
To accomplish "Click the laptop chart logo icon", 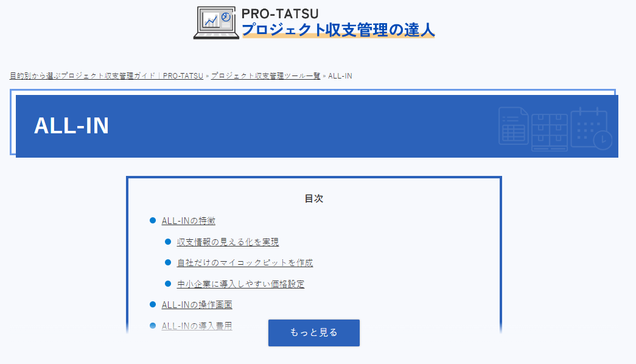I will [216, 23].
